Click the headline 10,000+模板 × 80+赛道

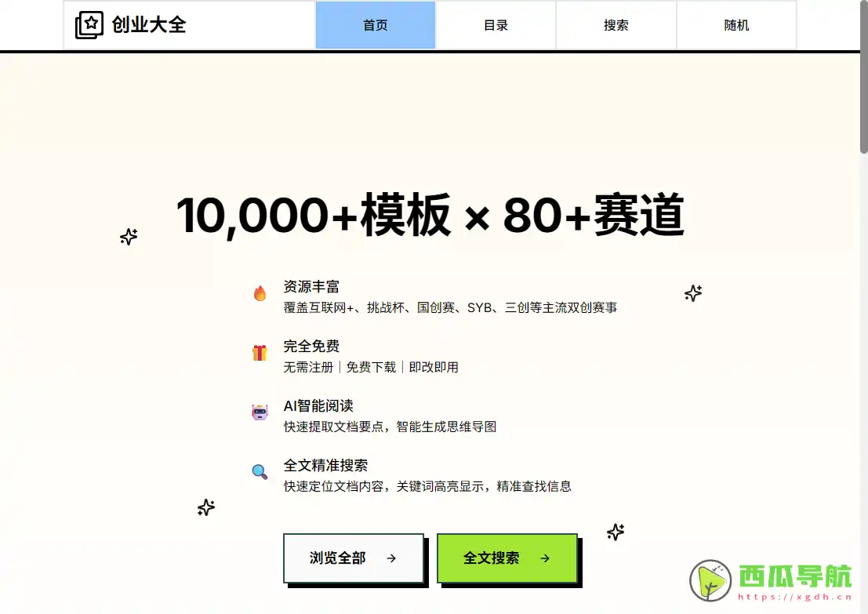tap(430, 216)
